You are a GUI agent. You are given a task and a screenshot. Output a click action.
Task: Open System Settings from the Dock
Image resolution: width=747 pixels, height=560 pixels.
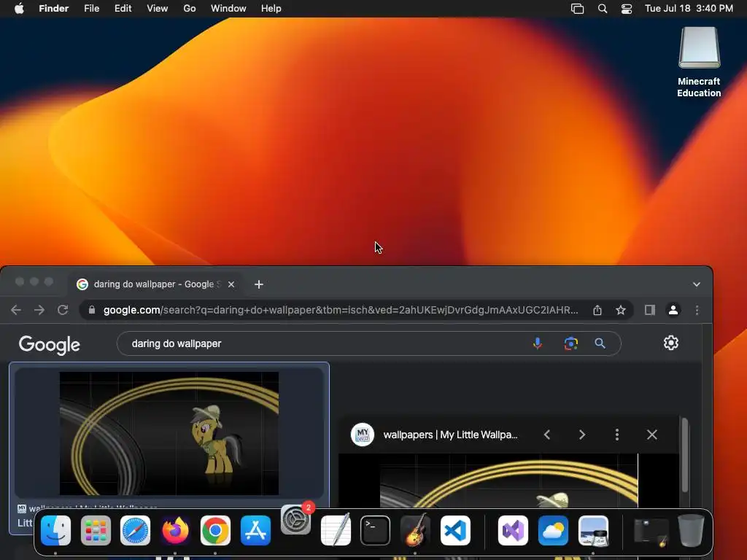point(296,520)
